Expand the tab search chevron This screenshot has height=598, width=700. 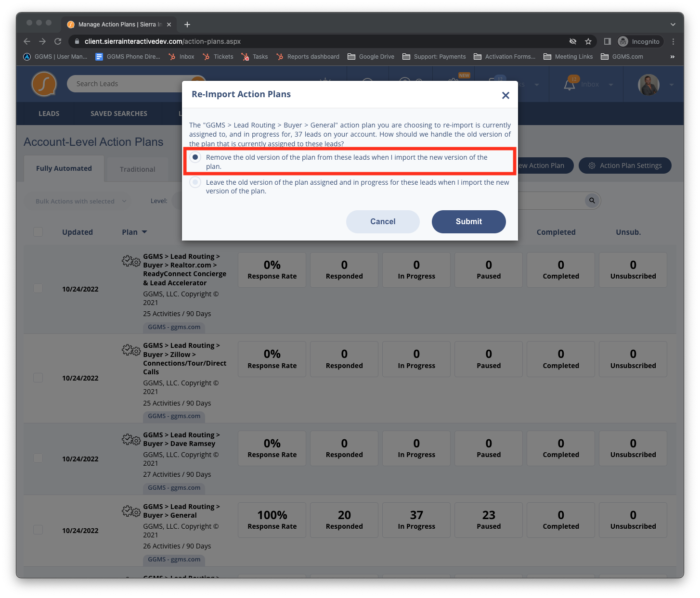pyautogui.click(x=673, y=25)
